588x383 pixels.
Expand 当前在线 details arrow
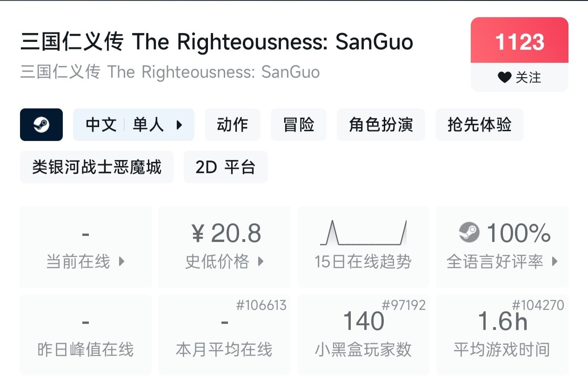click(122, 262)
